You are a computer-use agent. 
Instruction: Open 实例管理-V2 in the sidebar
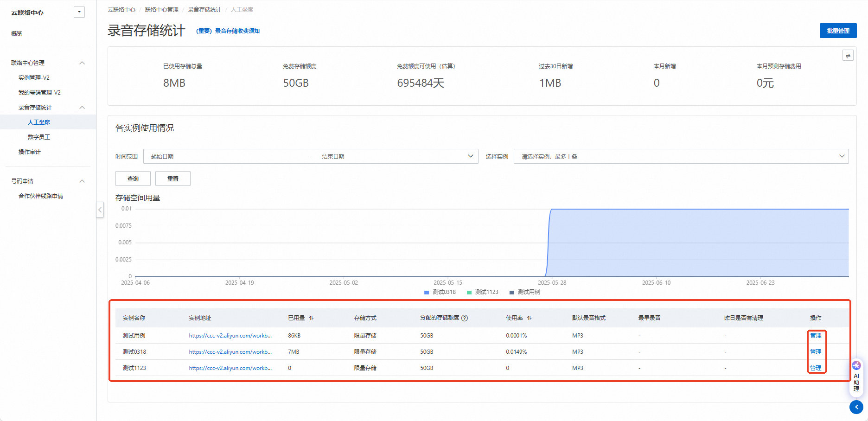tap(34, 78)
